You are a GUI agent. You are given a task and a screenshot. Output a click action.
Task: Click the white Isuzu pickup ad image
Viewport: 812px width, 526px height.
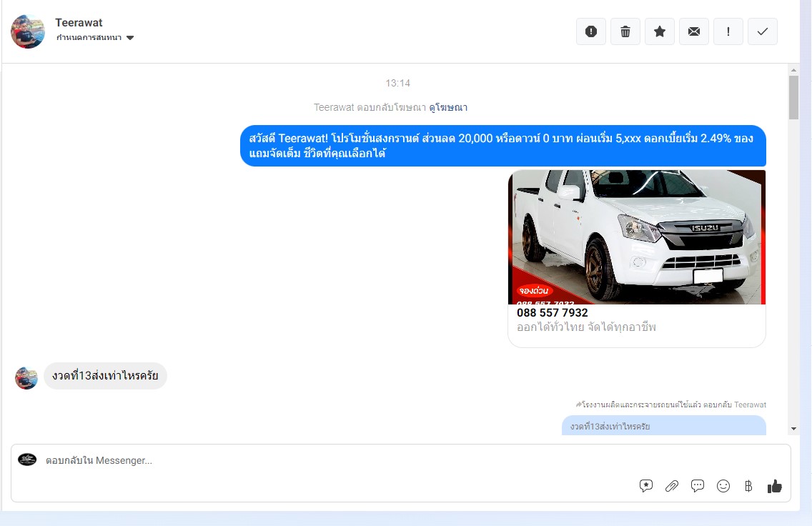pyautogui.click(x=636, y=237)
